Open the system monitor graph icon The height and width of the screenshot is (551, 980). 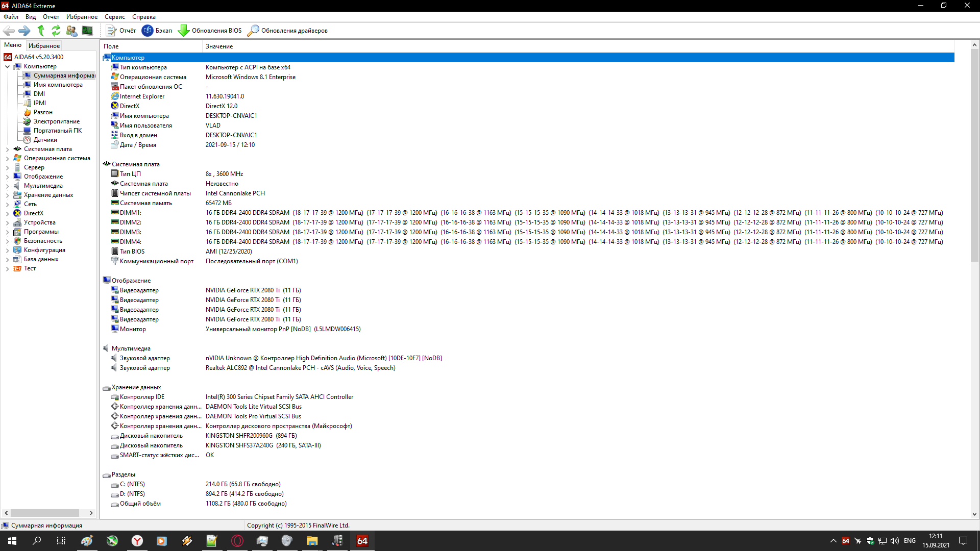tap(87, 31)
